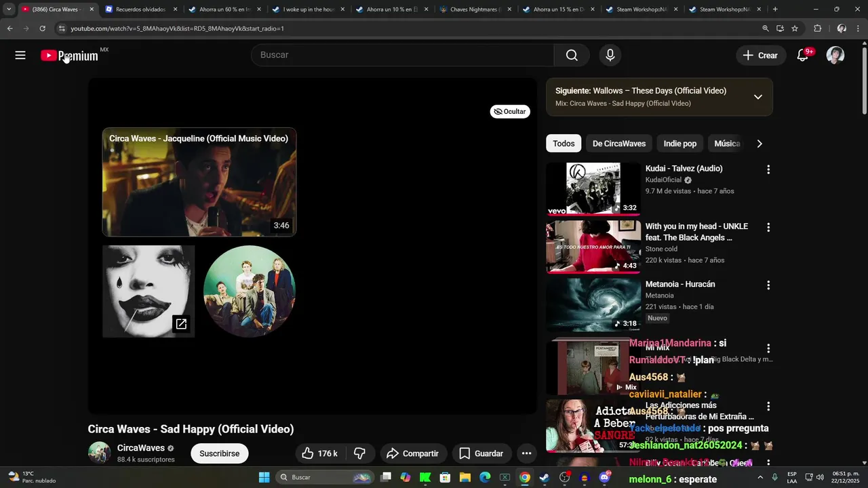Click Stone cold channel name
This screenshot has height=488, width=868.
[662, 249]
